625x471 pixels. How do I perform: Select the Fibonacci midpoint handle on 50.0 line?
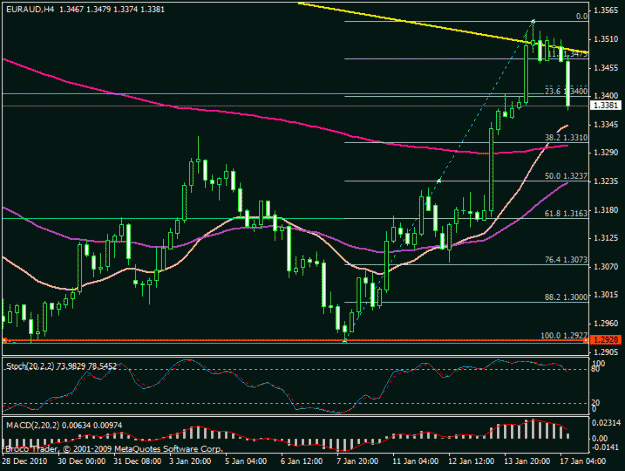(x=439, y=181)
